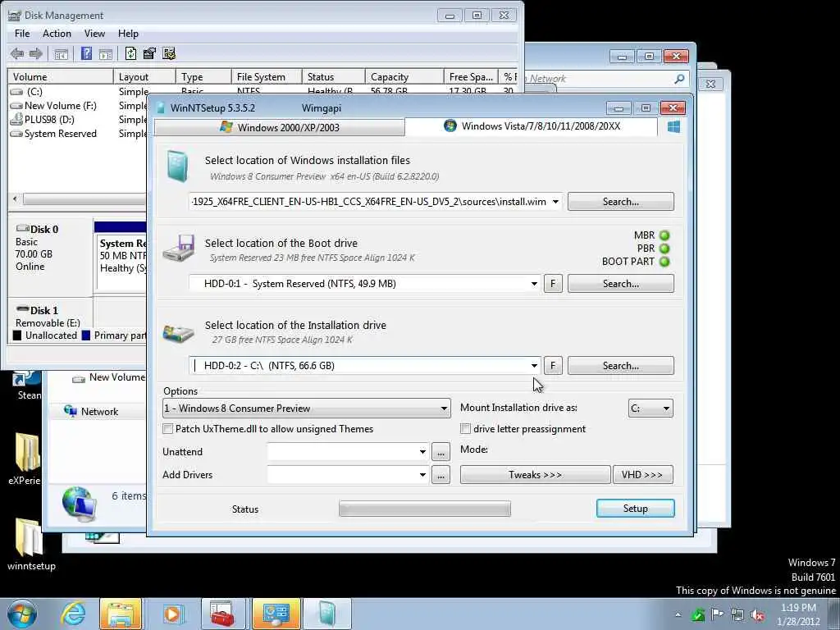
Task: Click the PBR green status light
Action: click(664, 249)
